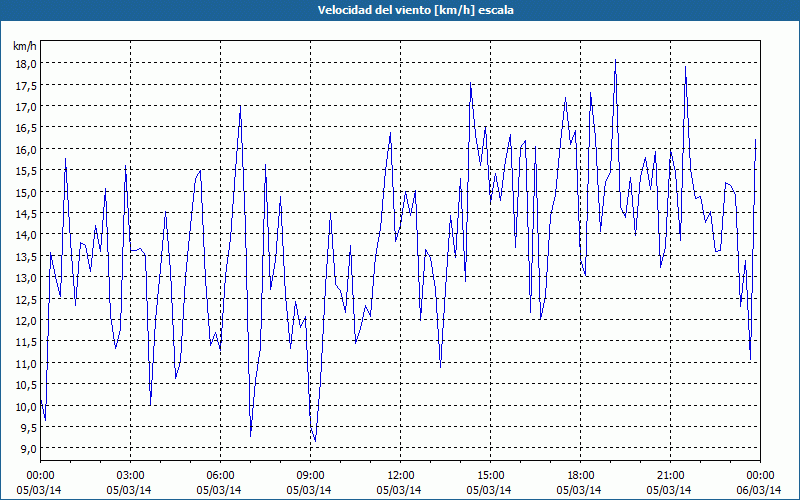This screenshot has width=800, height=500.
Task: Click the 11,5 y-axis value
Action: [x=27, y=342]
